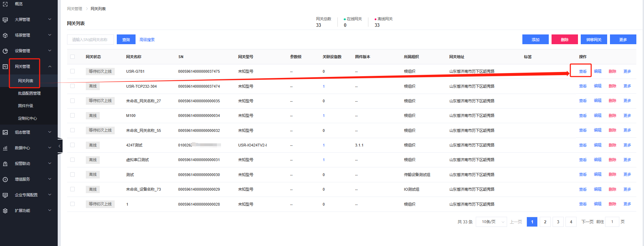The height and width of the screenshot is (246, 644).
Task: Collapse the sidebar using the arrow handle
Action: pyautogui.click(x=59, y=146)
